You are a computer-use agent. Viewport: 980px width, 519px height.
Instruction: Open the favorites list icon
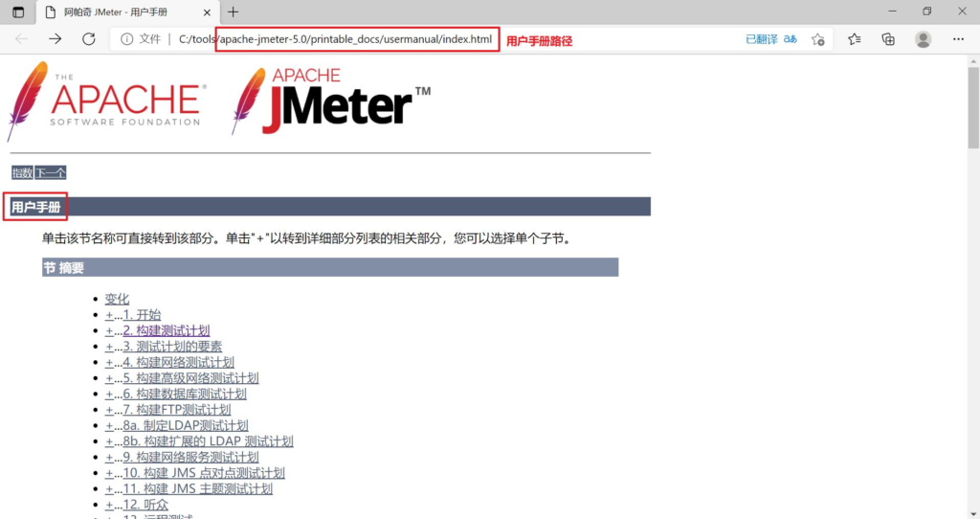(854, 39)
